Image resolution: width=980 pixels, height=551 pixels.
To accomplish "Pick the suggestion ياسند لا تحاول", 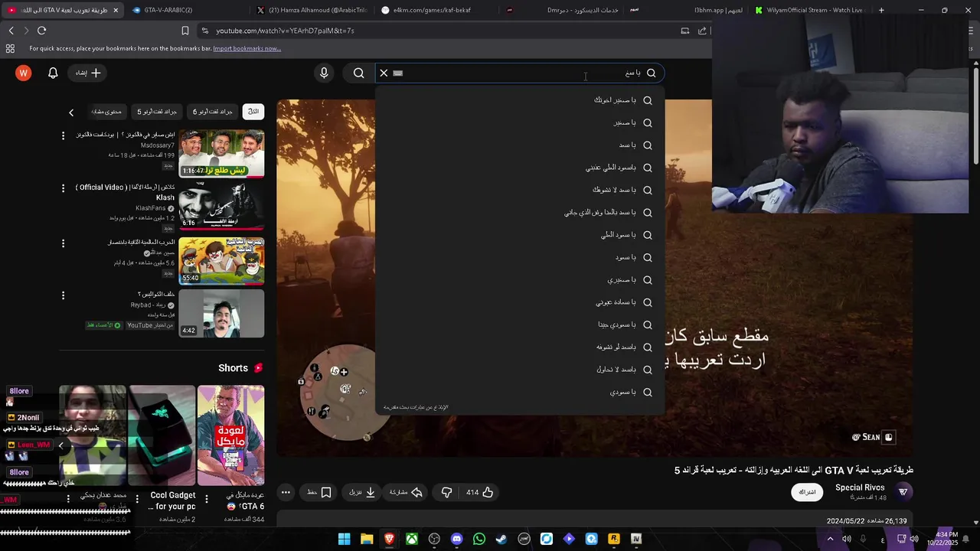I will [521, 370].
